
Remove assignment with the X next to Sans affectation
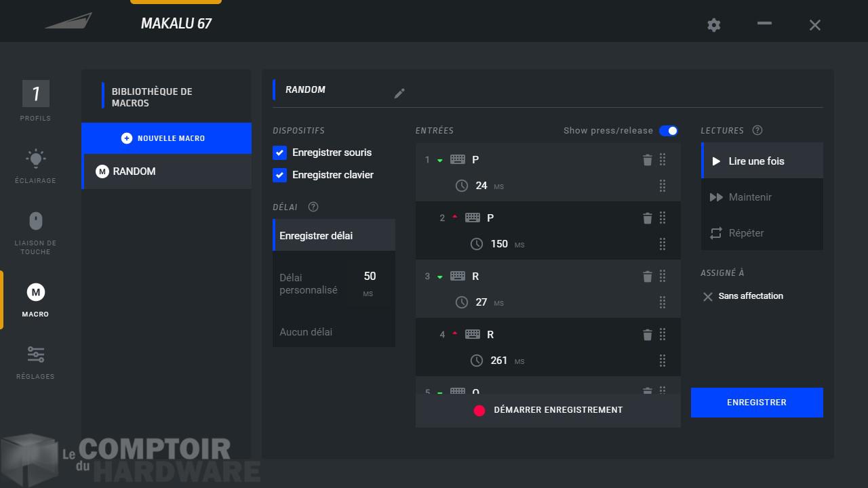point(708,297)
